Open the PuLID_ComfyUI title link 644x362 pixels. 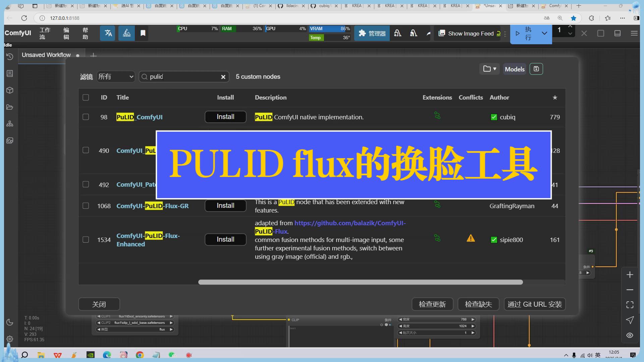click(x=139, y=117)
